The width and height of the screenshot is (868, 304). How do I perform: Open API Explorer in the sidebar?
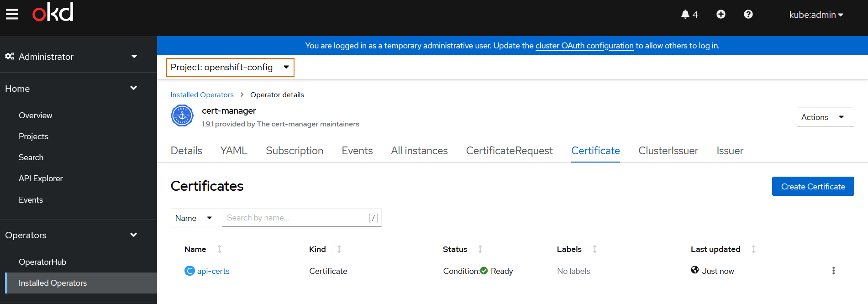41,178
